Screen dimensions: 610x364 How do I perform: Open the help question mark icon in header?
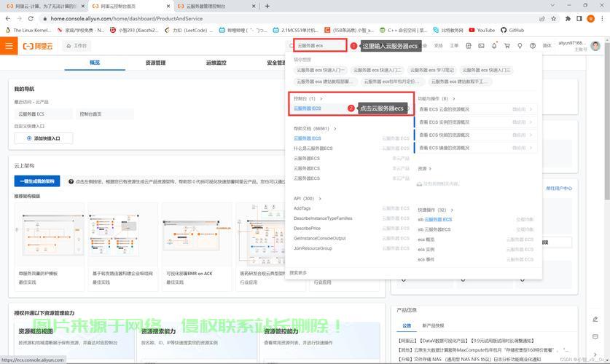533,46
